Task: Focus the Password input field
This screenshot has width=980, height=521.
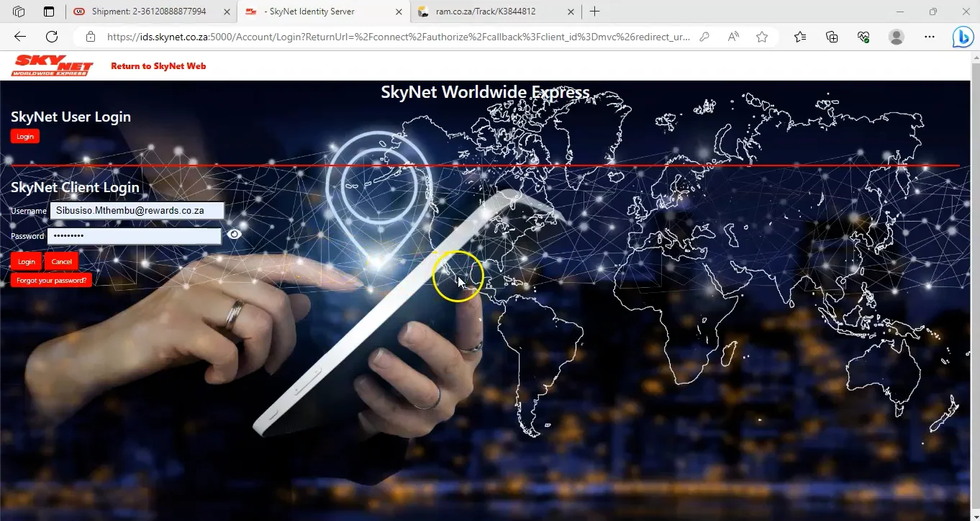Action: tap(135, 236)
